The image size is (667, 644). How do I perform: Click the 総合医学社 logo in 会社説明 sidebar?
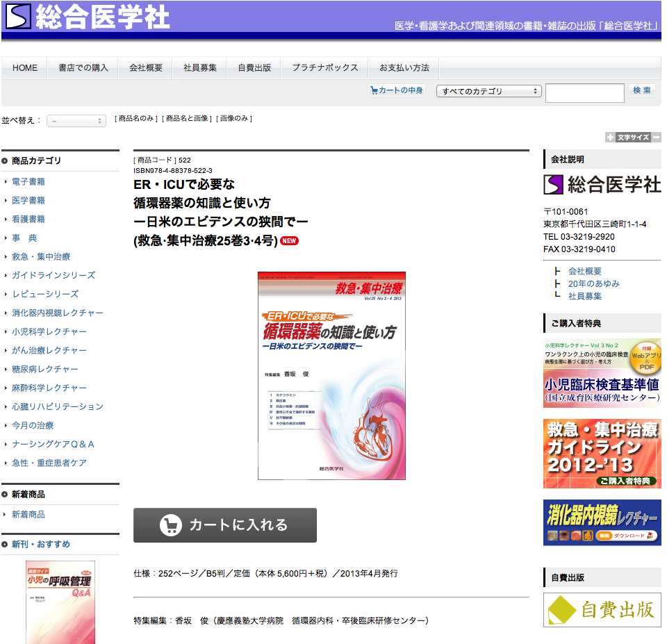[x=602, y=185]
